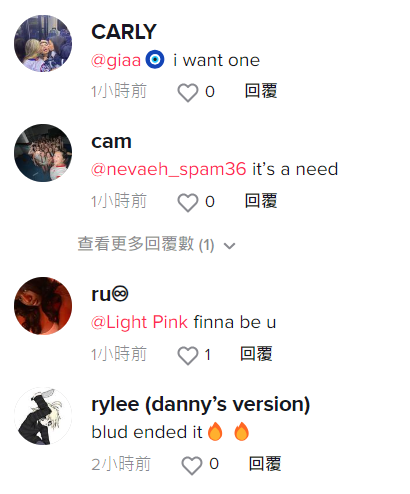Reply (回覆) to ru∞'s comment
The height and width of the screenshot is (494, 410).
coord(256,354)
